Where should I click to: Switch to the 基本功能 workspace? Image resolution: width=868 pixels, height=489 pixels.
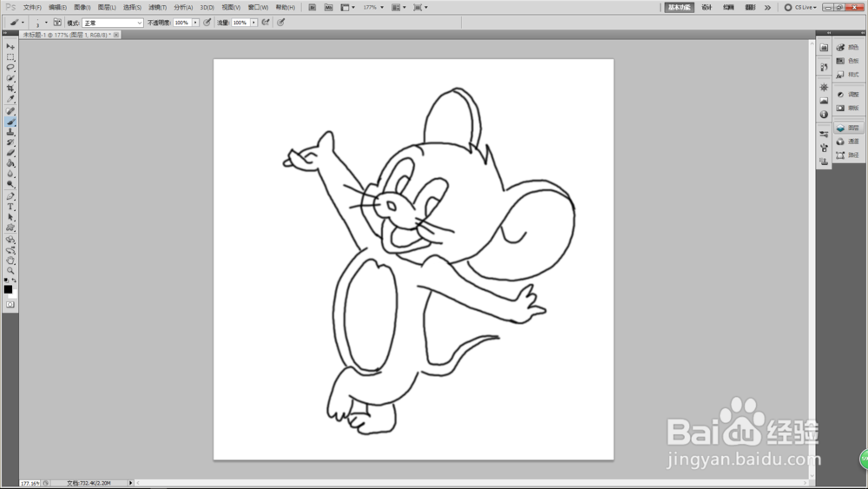pos(680,7)
